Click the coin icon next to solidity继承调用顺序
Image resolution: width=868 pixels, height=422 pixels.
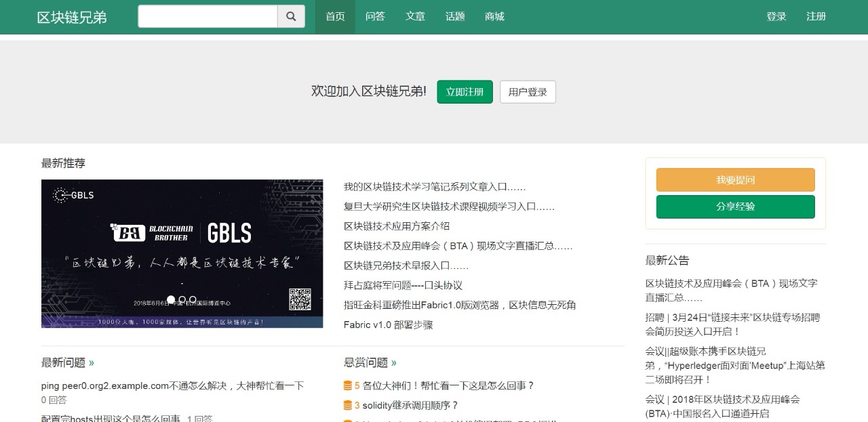click(x=348, y=406)
